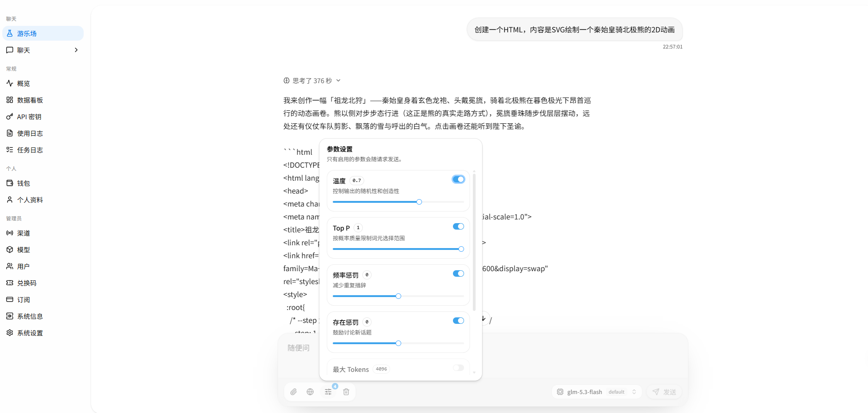Click the 随便问 message input field
The height and width of the screenshot is (413, 868).
[483, 357]
